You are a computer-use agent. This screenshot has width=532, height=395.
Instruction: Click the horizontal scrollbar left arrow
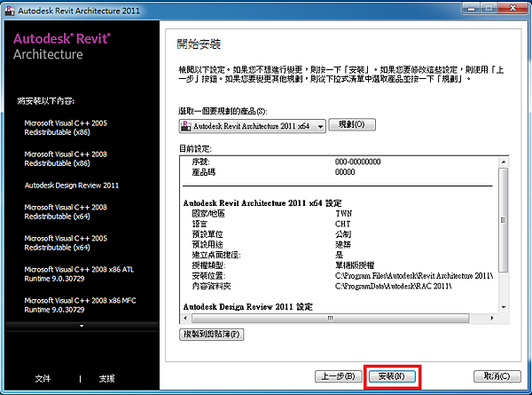point(185,319)
